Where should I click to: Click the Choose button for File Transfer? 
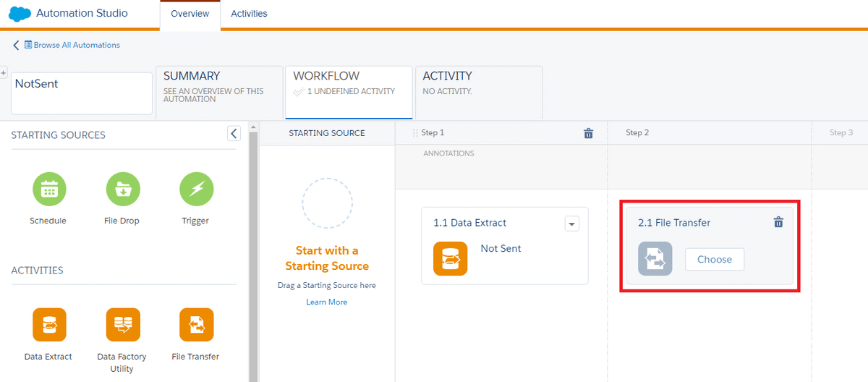coord(715,259)
